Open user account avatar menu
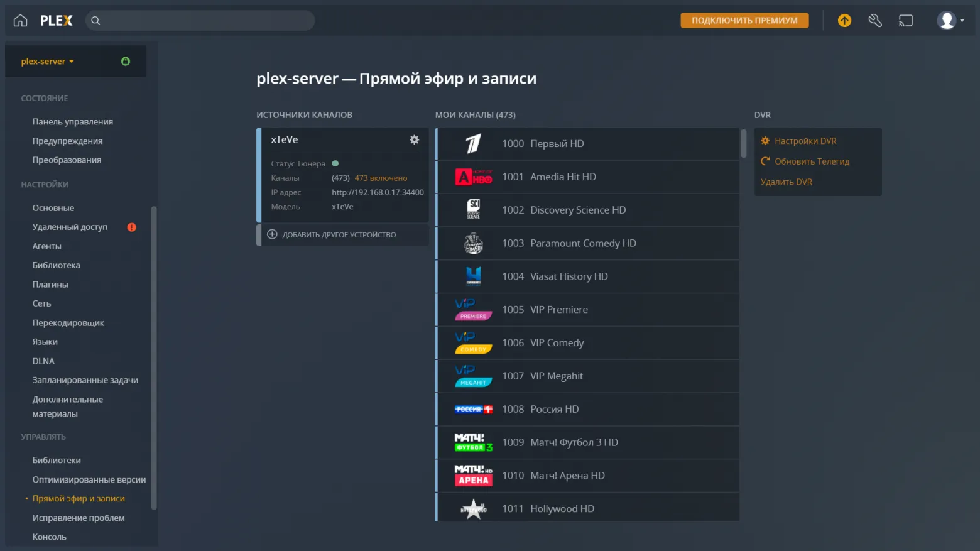Image resolution: width=980 pixels, height=551 pixels. (x=950, y=21)
